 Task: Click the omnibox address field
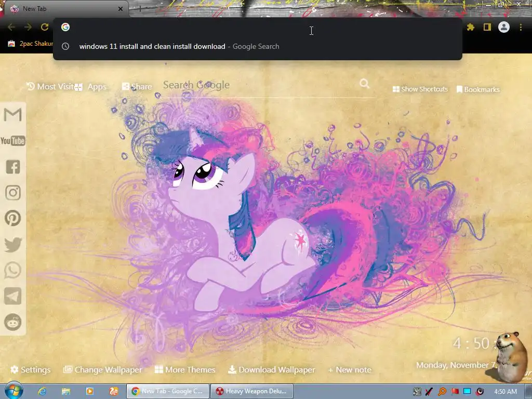click(258, 27)
